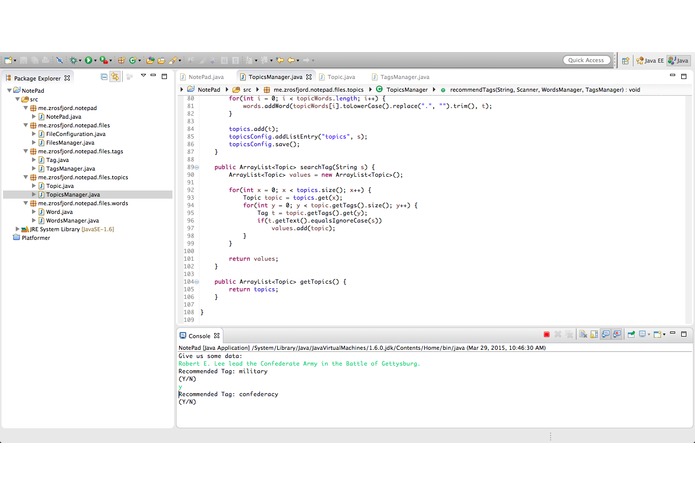The image size is (695, 494).
Task: Run the program with the green Run button
Action: [89, 60]
